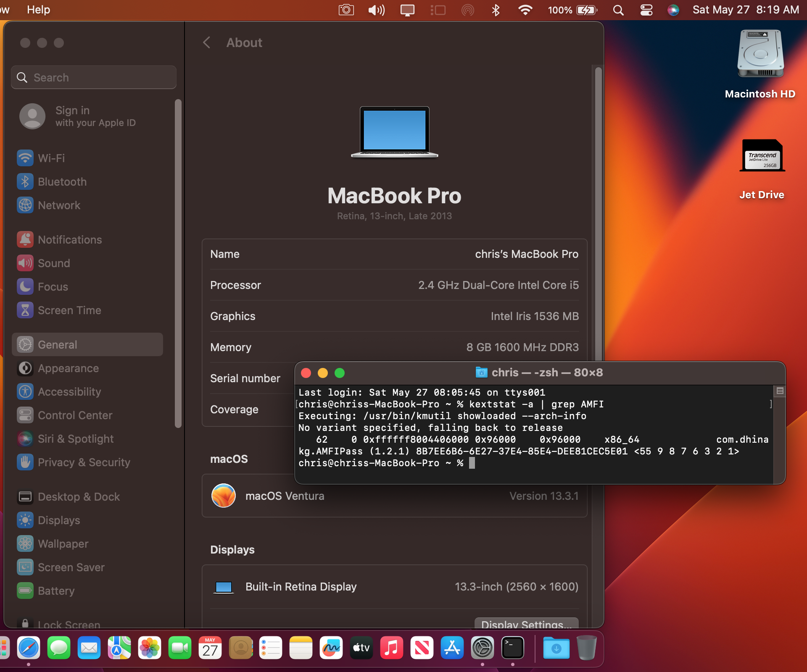Open Screen Saver settings in sidebar
This screenshot has width=807, height=672.
point(87,567)
